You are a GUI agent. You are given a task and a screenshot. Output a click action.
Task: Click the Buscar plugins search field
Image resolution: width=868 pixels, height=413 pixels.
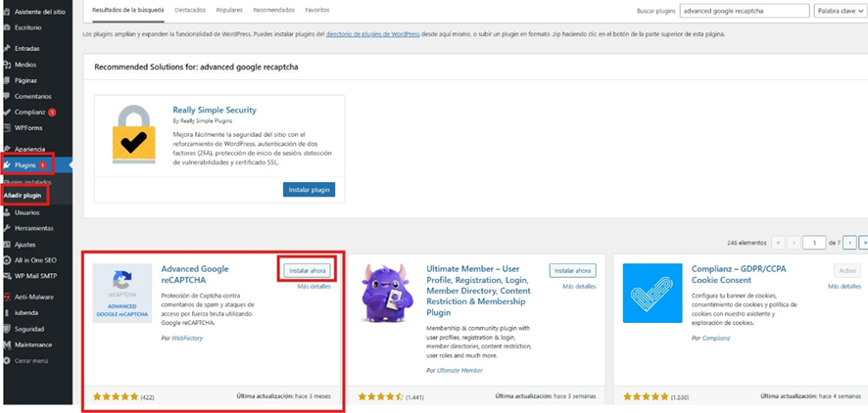(745, 11)
